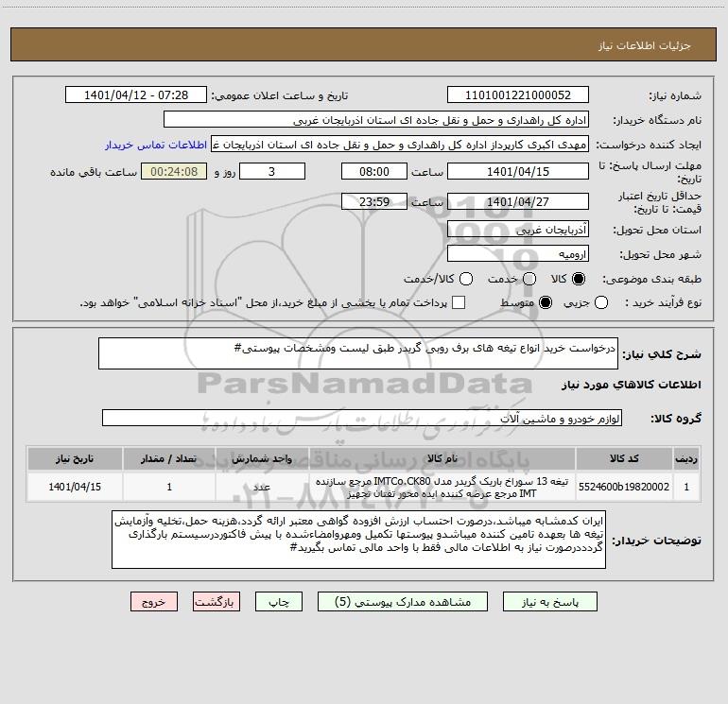Click the استان محل تحویل field آذربایجان غربی
Image resolution: width=728 pixels, height=704 pixels.
click(x=518, y=229)
